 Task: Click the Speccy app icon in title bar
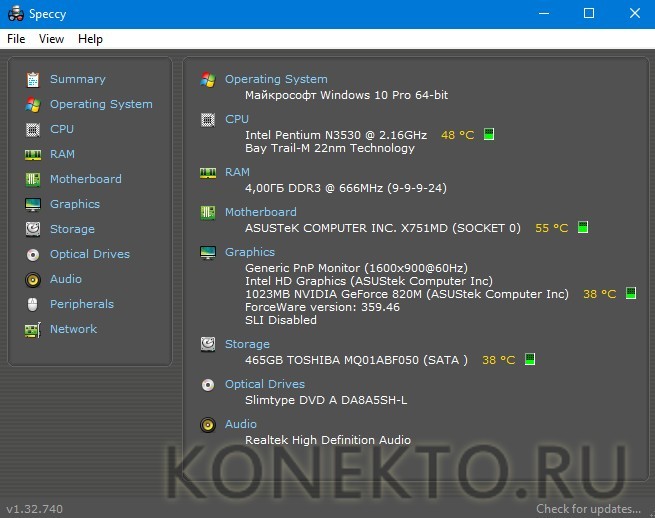[x=16, y=13]
